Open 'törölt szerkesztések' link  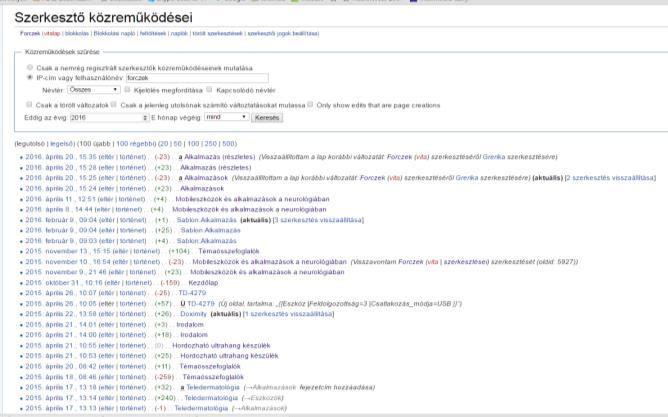pyautogui.click(x=217, y=33)
